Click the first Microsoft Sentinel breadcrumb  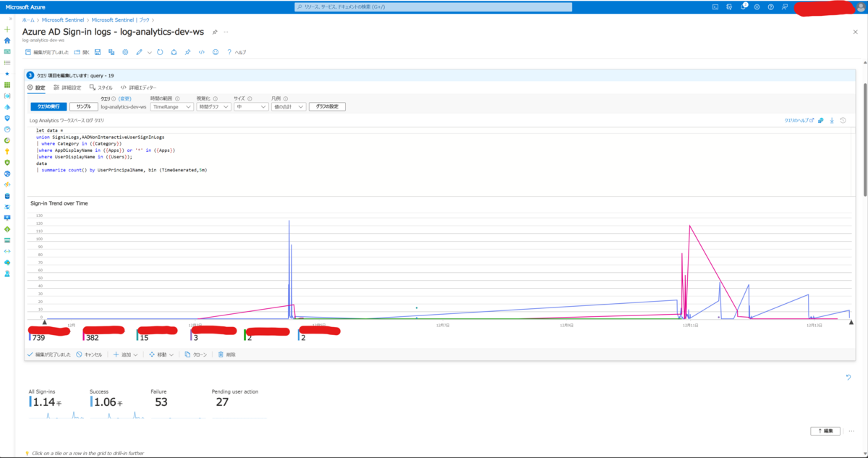click(x=61, y=20)
